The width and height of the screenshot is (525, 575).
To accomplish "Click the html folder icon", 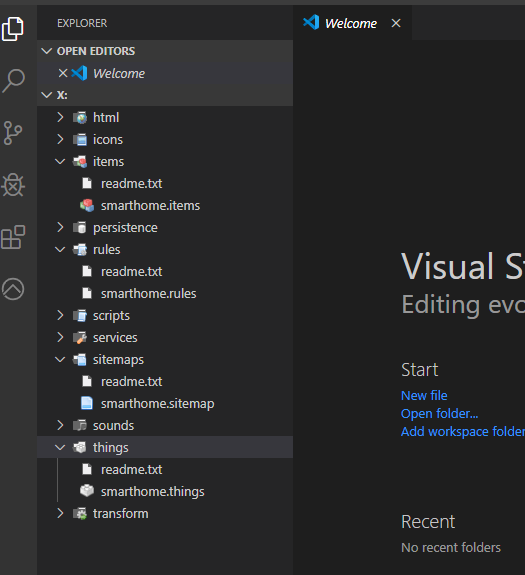I will [x=80, y=118].
